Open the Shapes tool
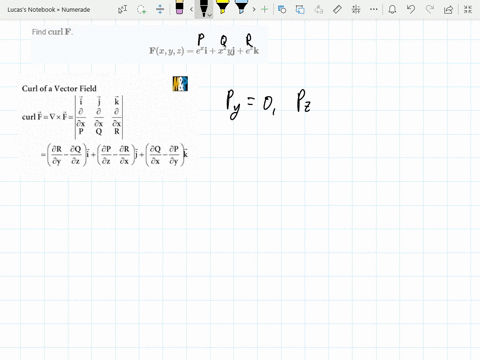 tap(282, 9)
